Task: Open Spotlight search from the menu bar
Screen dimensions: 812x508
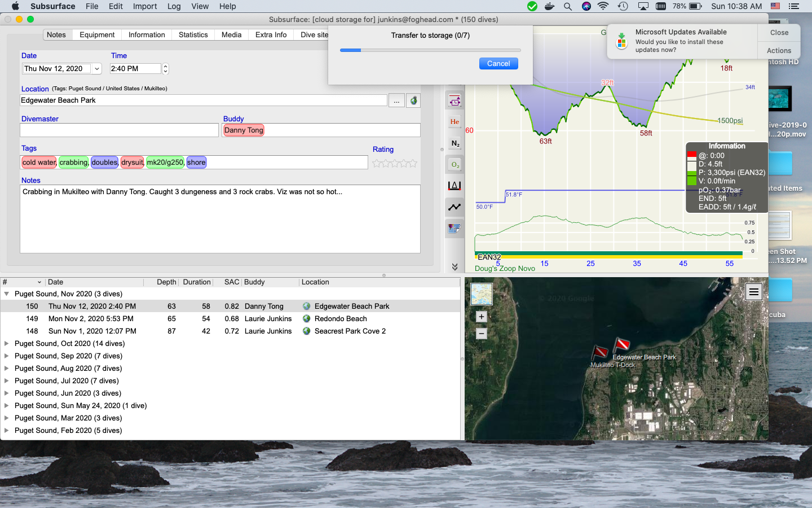Action: (567, 6)
